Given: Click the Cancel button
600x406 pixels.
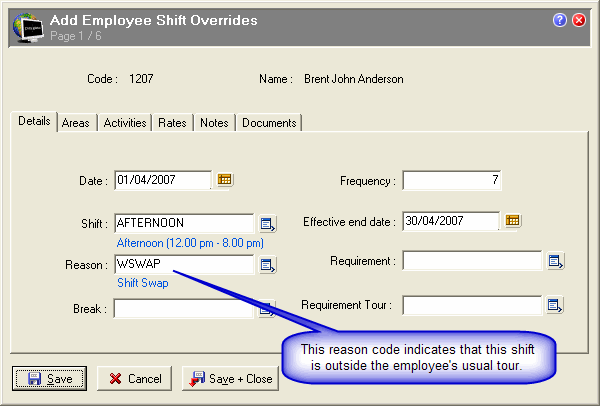Looking at the screenshot, I should (x=134, y=379).
